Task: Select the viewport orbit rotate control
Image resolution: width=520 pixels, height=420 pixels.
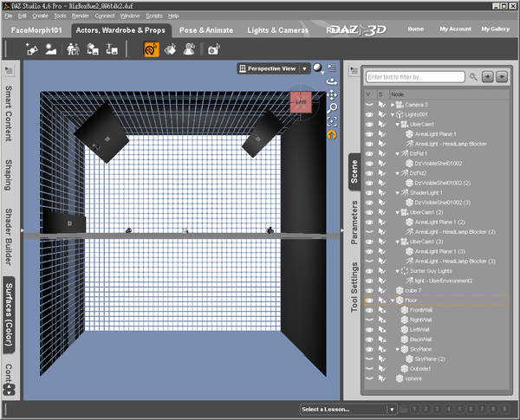Action: point(332,81)
